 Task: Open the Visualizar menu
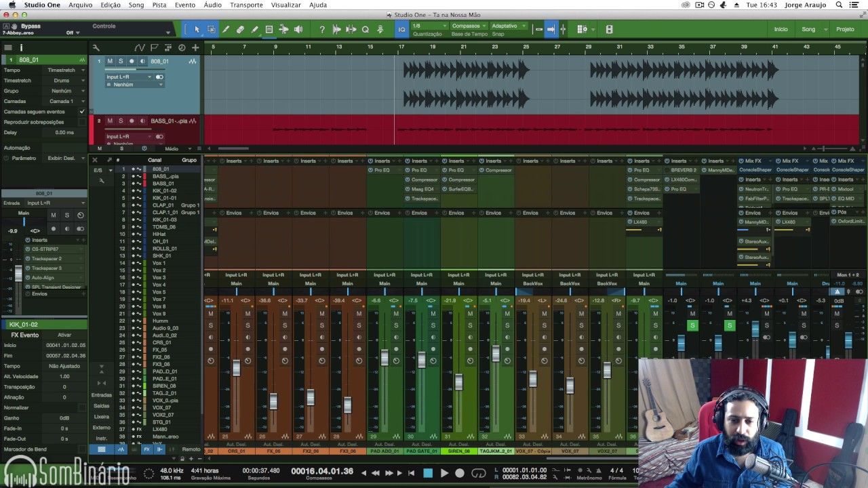(x=285, y=5)
